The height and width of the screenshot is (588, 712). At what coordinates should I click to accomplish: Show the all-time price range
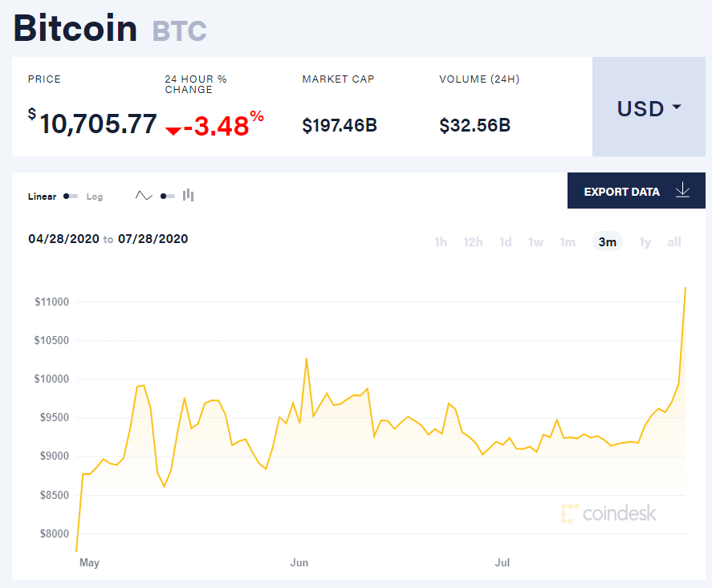(674, 241)
